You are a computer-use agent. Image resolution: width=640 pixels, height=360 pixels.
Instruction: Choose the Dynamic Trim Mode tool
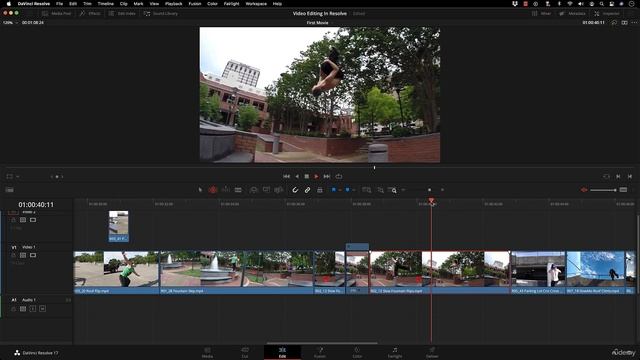[225, 190]
